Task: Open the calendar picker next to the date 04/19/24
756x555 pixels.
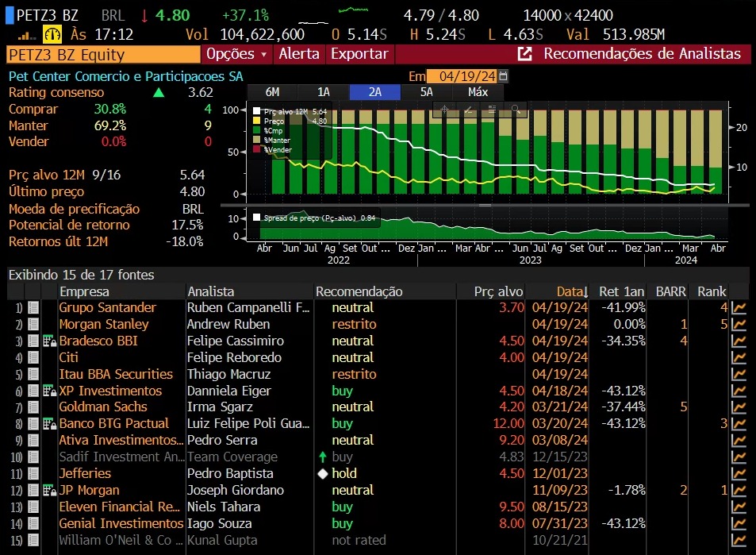Action: click(503, 75)
